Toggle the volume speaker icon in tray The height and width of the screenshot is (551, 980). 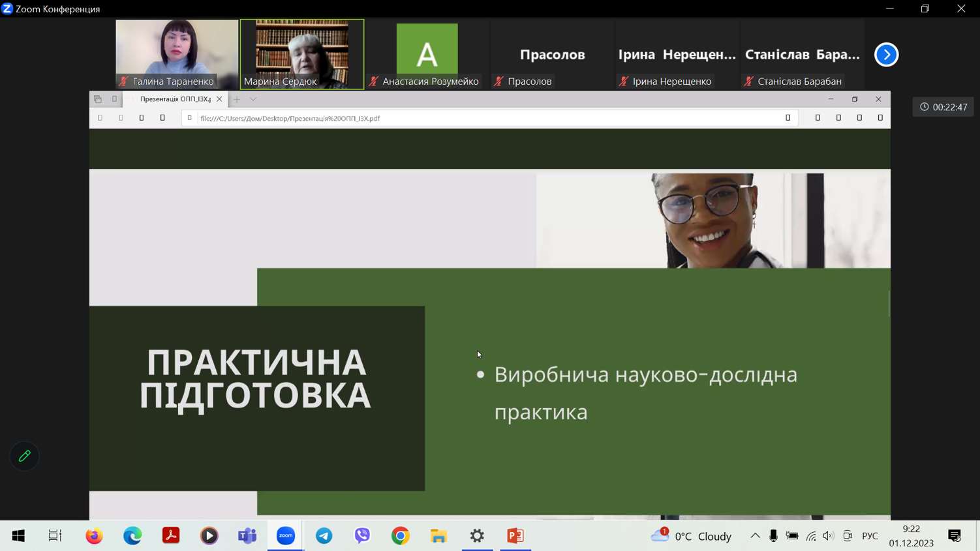click(829, 536)
